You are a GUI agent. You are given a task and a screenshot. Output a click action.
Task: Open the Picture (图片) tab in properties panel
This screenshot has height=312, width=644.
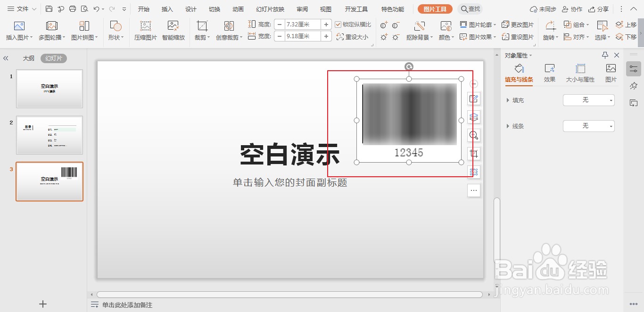point(611,73)
